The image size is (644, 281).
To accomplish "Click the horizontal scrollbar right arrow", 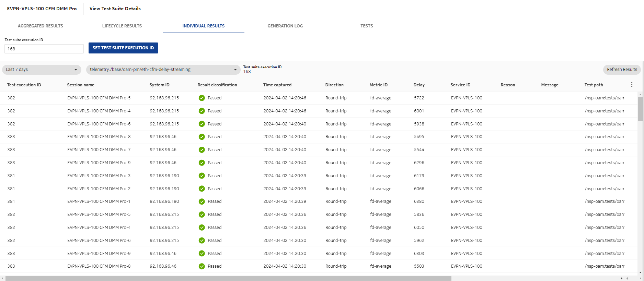I will click(621, 278).
